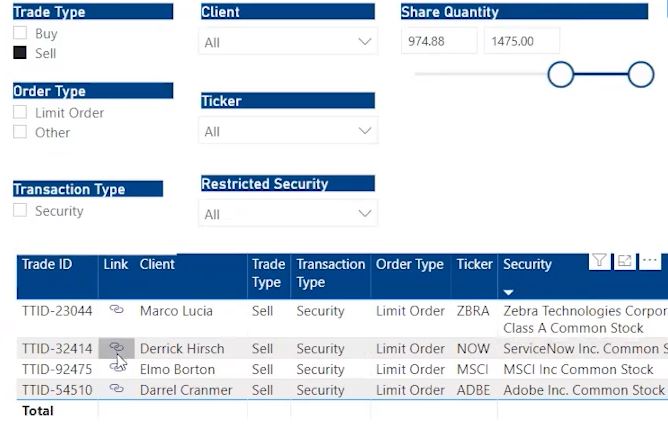668x429 pixels.
Task: Click the minimum share quantity field 974.88
Action: point(440,41)
